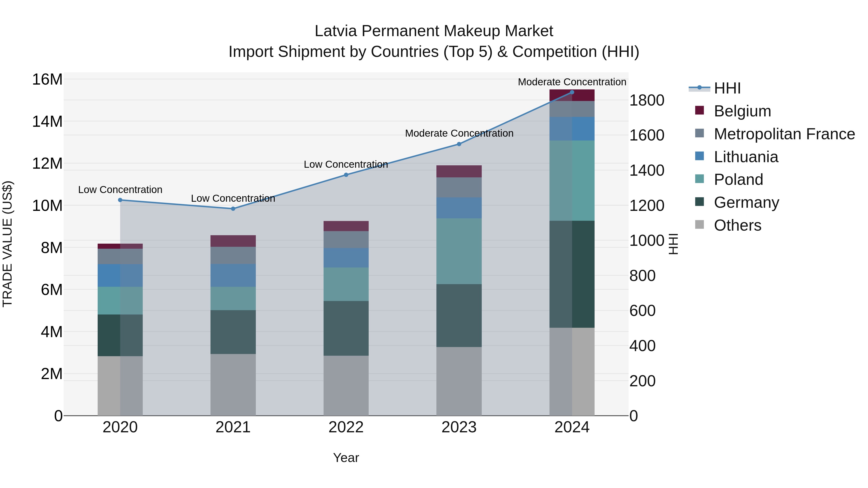Click the 'Year' axis title
Viewport: 868px width, 488px height.
(346, 458)
